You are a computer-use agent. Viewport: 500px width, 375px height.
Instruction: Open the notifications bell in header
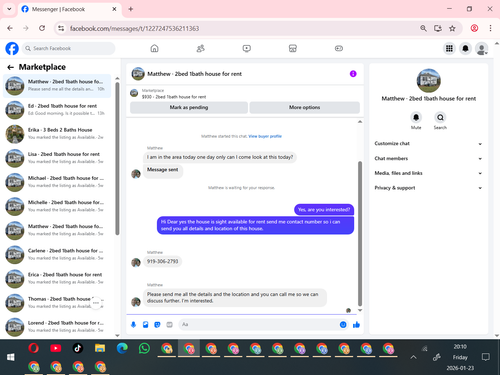465,49
